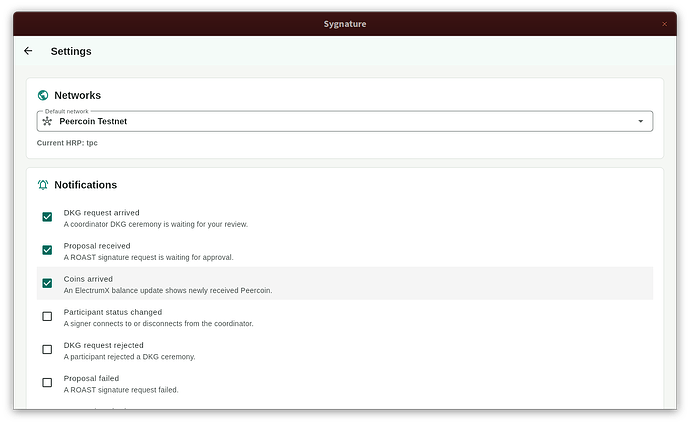Disable Coins arrived notification checkbox
The image size is (690, 424).
coord(47,283)
